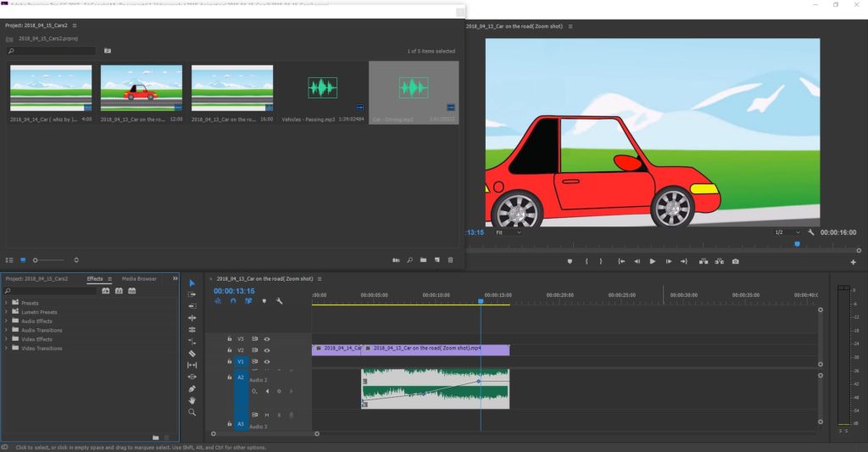Activate the Zoom tool magnifier
The image size is (868, 452).
[x=192, y=412]
